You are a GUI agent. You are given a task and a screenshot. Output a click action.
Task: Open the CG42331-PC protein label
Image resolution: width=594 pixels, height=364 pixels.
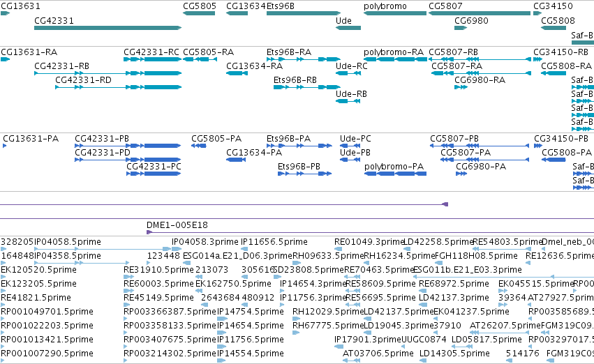pyautogui.click(x=154, y=167)
